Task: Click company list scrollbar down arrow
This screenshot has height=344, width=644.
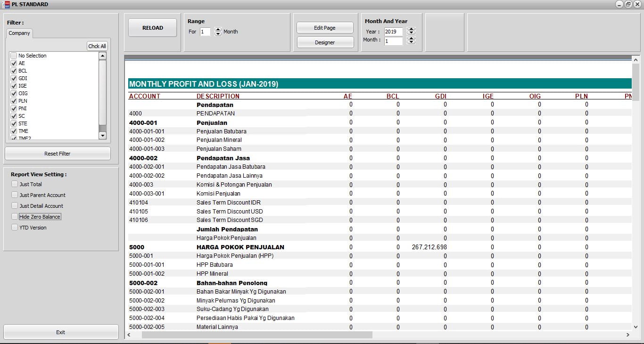Action: click(102, 136)
